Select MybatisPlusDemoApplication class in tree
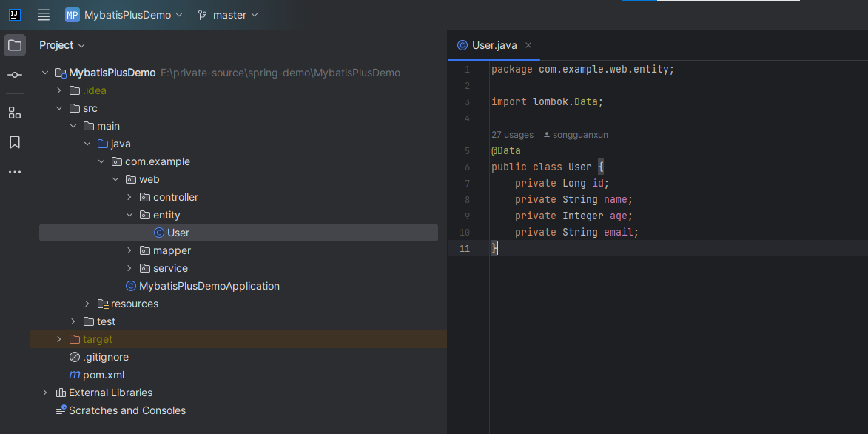The image size is (868, 434). (209, 286)
